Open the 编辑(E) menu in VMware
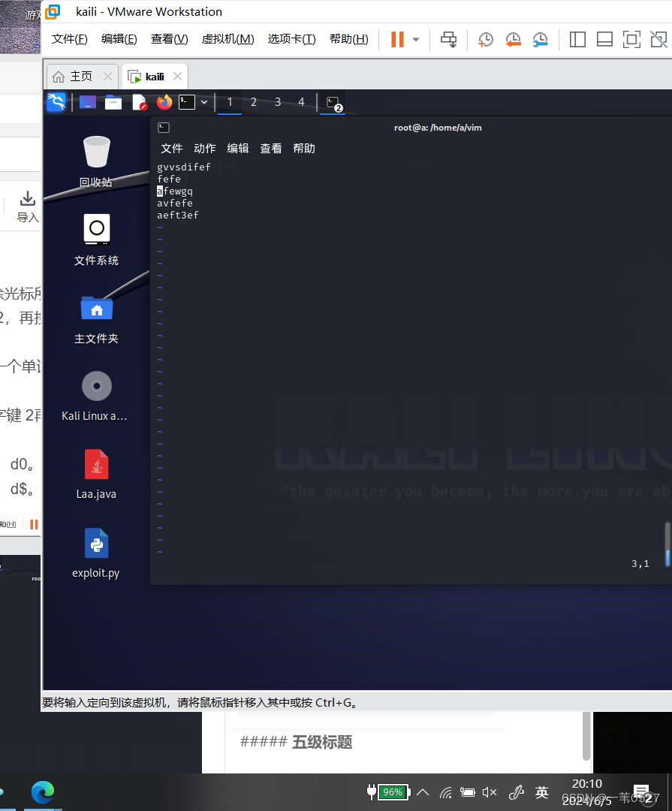This screenshot has height=811, width=672. [x=119, y=39]
